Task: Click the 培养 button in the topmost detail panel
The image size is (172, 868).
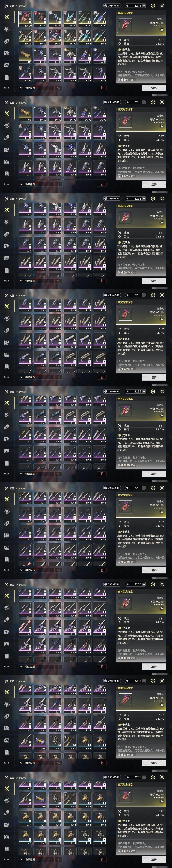Action: [x=154, y=88]
